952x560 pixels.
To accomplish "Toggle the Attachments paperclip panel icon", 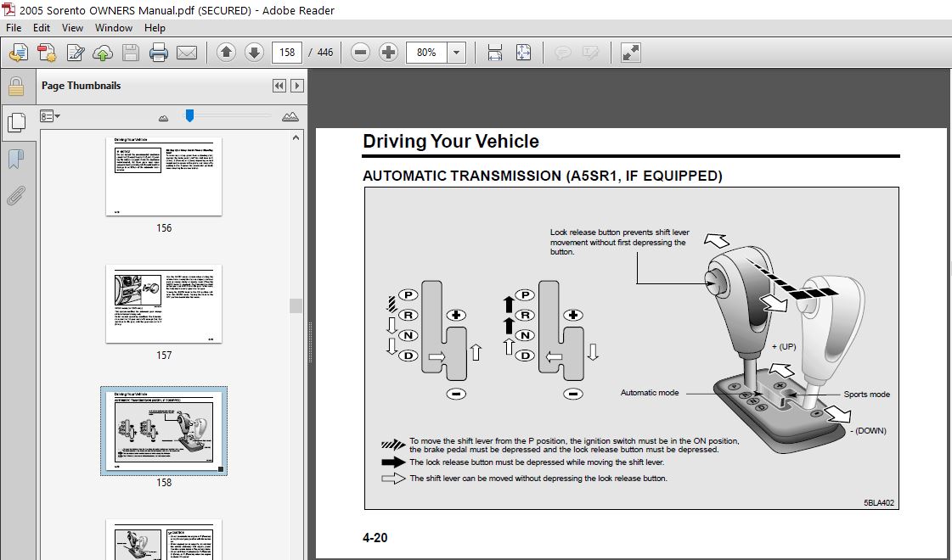I will (x=16, y=195).
